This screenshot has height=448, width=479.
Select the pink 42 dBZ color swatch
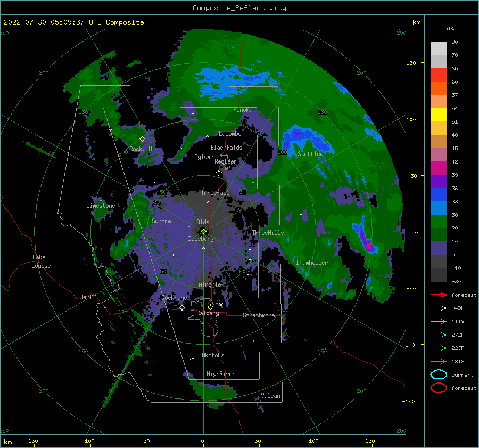[x=439, y=154]
